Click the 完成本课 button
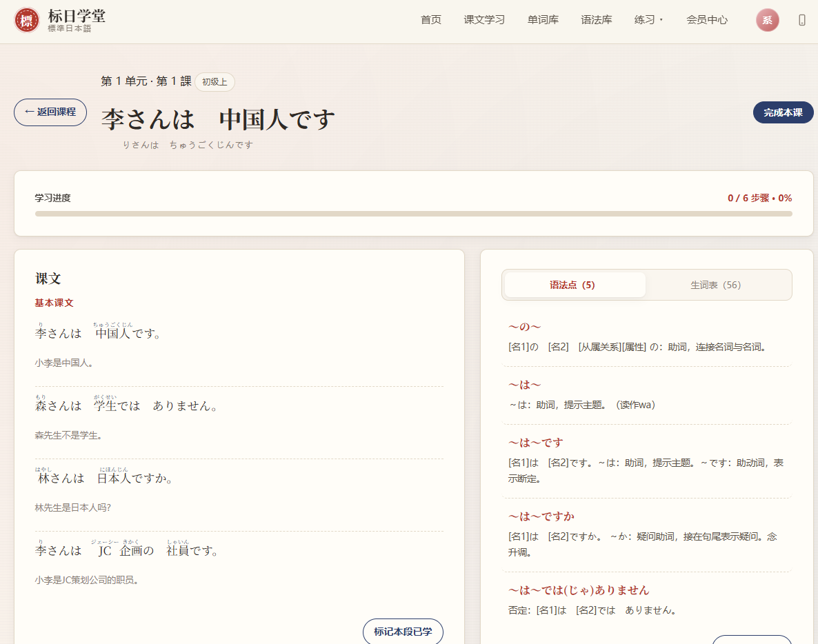The height and width of the screenshot is (644, 818). tap(783, 112)
